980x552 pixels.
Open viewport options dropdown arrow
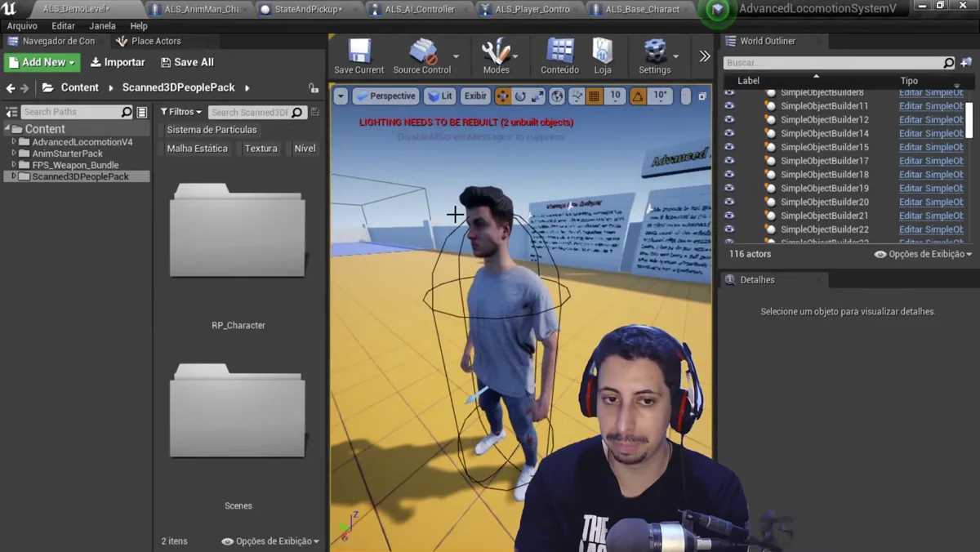tap(341, 96)
